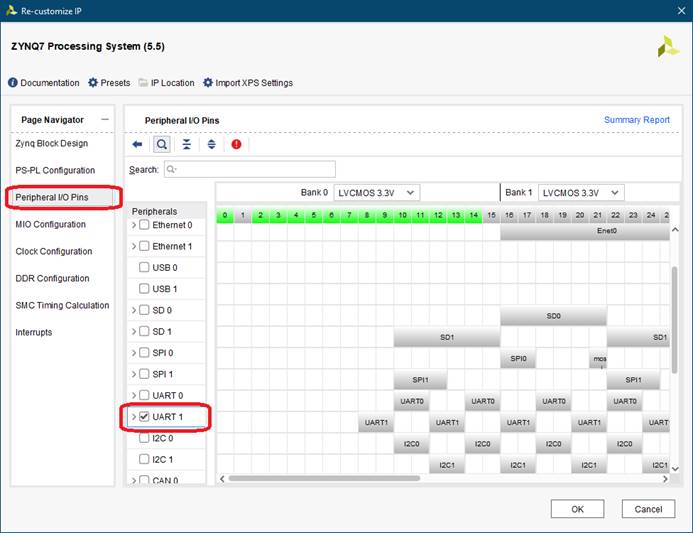Toggle the search magnifier icon

(161, 144)
